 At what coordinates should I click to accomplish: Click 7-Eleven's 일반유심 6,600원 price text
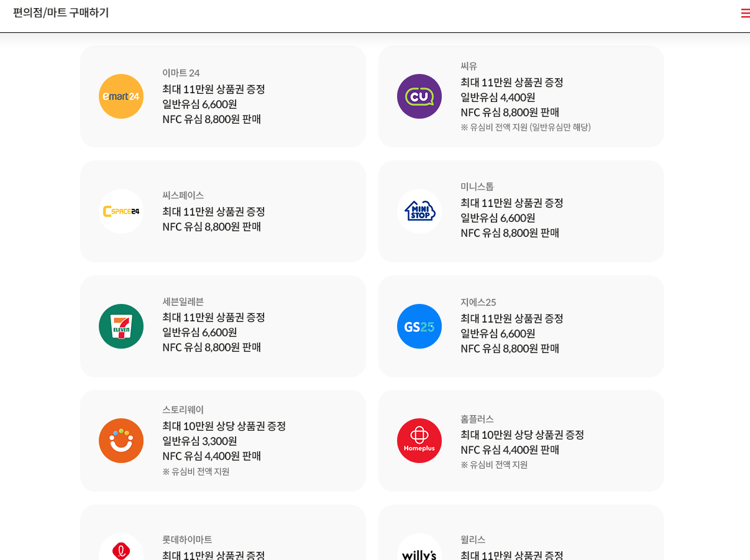pyautogui.click(x=199, y=332)
